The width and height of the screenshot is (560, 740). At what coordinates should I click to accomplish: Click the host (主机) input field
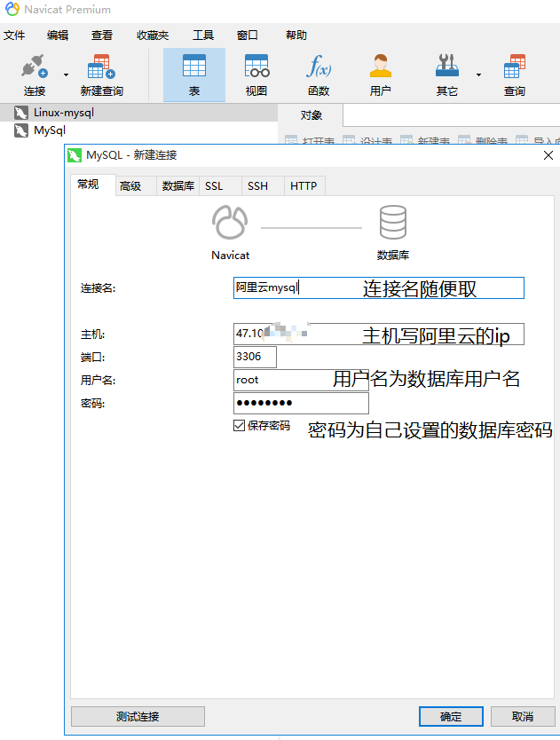379,335
